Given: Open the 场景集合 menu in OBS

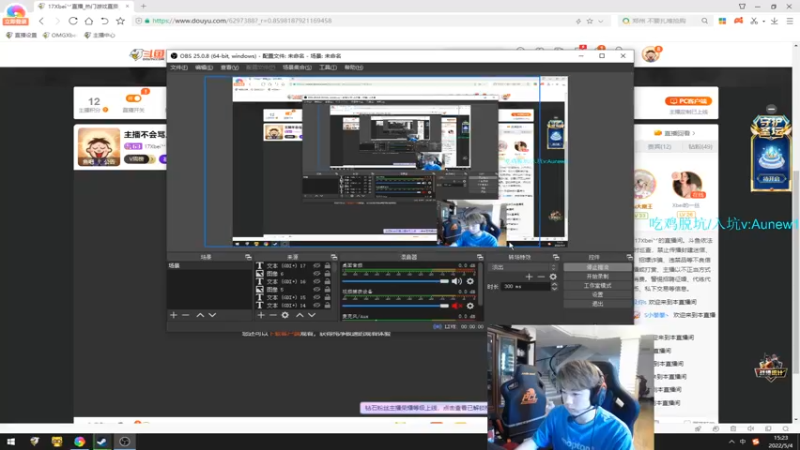Looking at the screenshot, I should pos(297,67).
